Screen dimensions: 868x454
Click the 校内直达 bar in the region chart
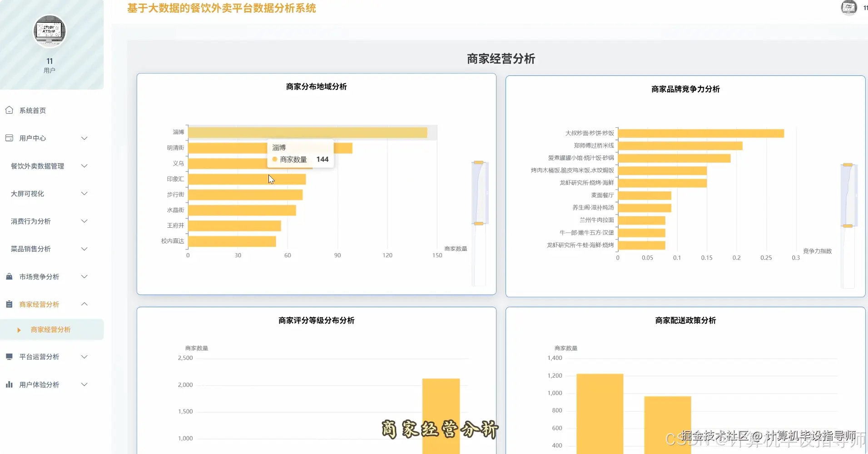(x=232, y=241)
